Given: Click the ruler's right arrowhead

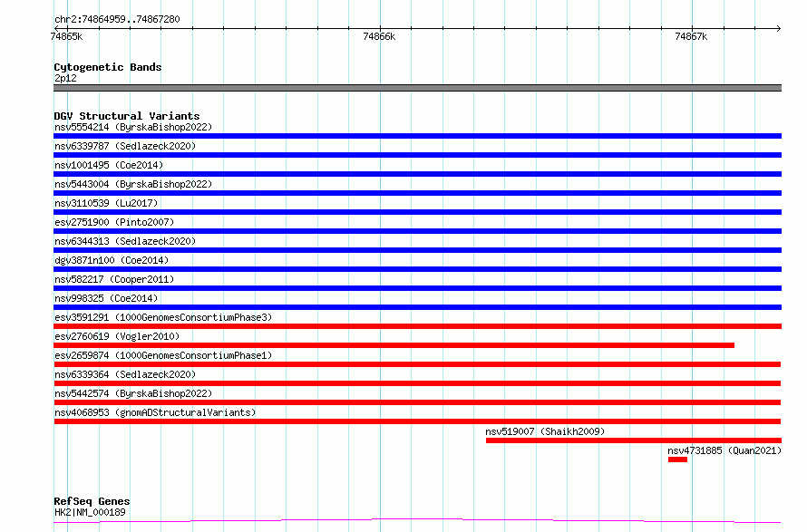Looking at the screenshot, I should (779, 28).
